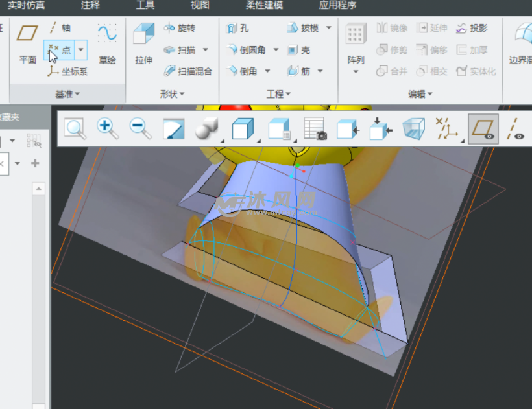The image size is (532, 409).
Task: Launch the 拉伸 extrude tool
Action: tap(143, 43)
